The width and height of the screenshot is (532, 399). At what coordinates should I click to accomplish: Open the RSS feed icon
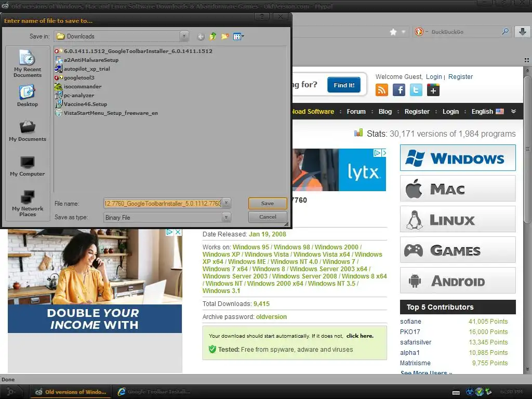[382, 90]
